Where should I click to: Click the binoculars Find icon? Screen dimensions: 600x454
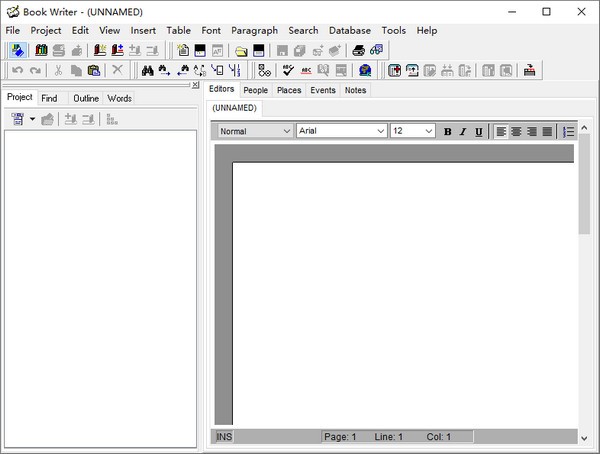click(x=148, y=70)
